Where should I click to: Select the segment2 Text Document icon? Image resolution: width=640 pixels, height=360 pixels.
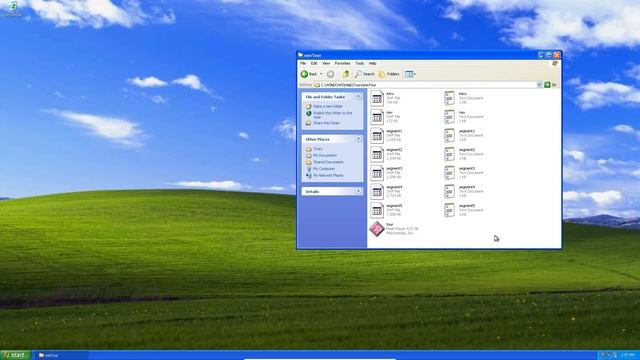coord(449,154)
